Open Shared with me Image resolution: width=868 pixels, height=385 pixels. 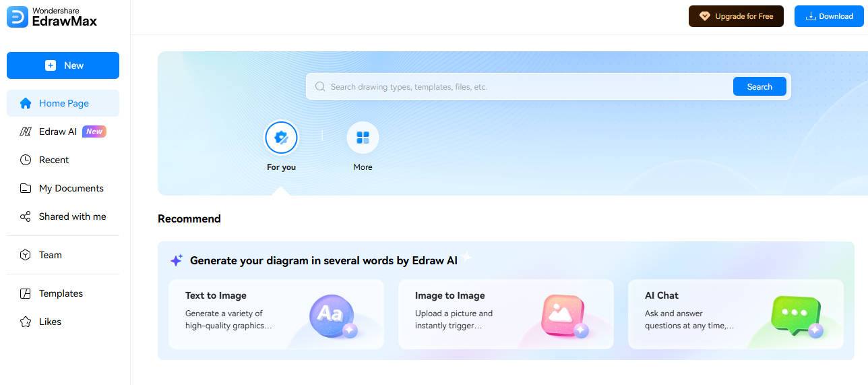(x=63, y=216)
